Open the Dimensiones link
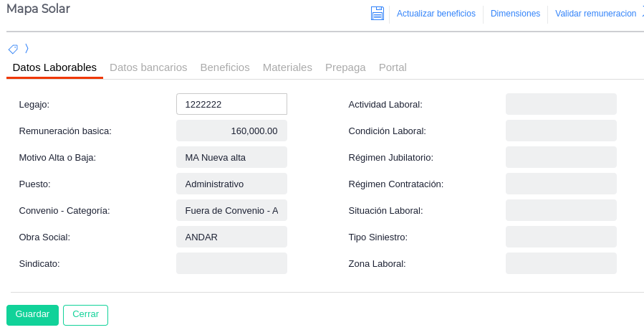Screen dimensions: 644x335 pos(515,14)
